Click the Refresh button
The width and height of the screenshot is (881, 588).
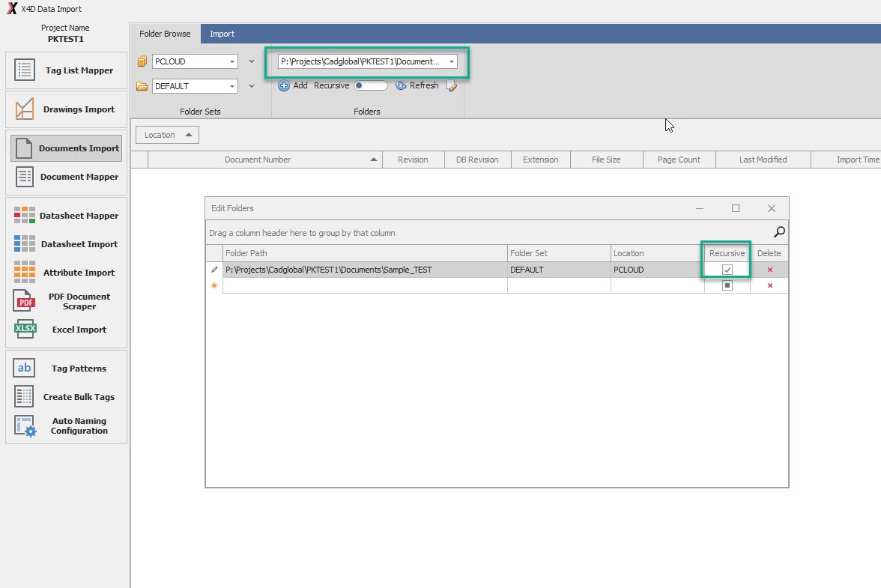coord(417,85)
